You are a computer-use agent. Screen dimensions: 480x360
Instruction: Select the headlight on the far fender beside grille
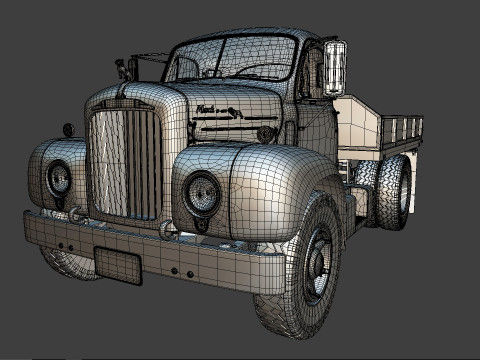[x=59, y=179]
